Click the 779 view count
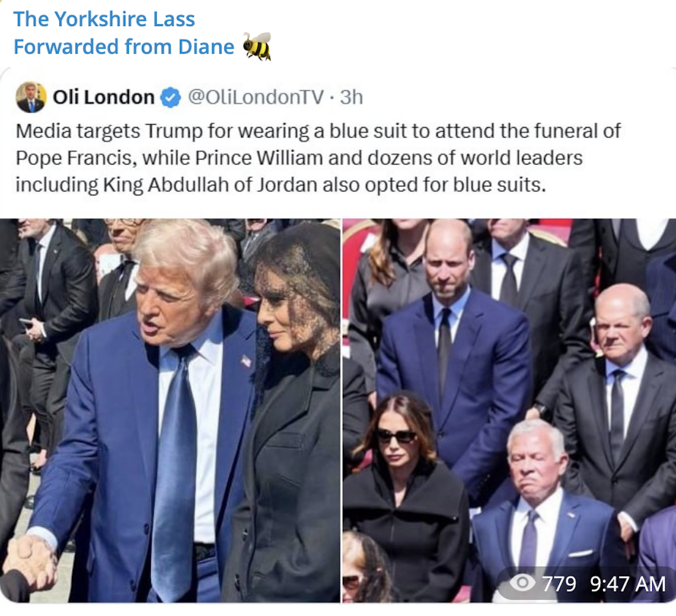676x616 pixels. pos(559,584)
